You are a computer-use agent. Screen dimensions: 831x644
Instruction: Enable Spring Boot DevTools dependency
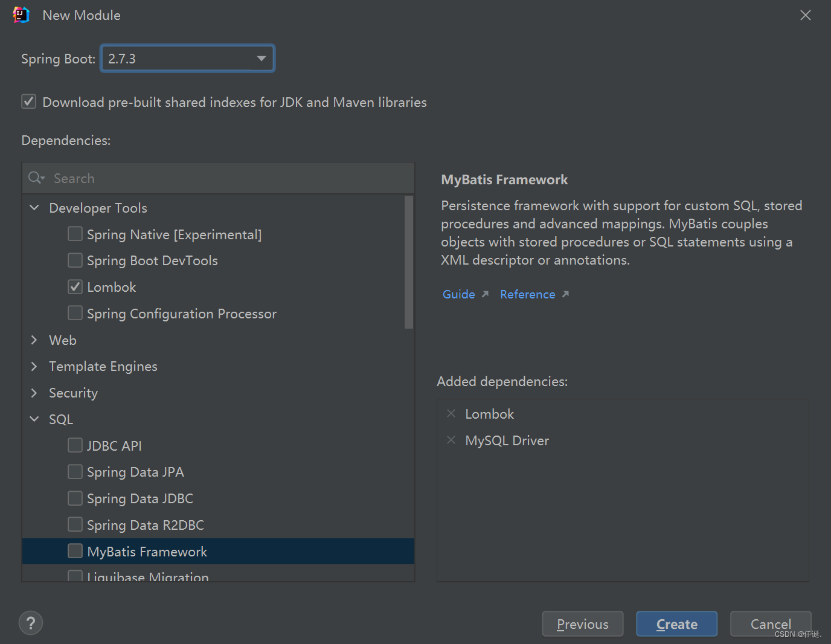(75, 260)
